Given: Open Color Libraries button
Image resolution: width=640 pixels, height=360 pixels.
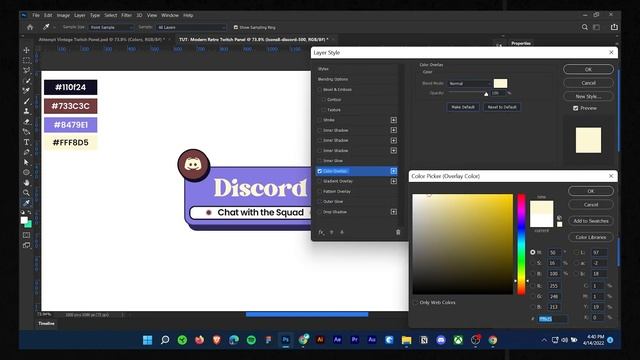Looking at the screenshot, I should (x=591, y=237).
